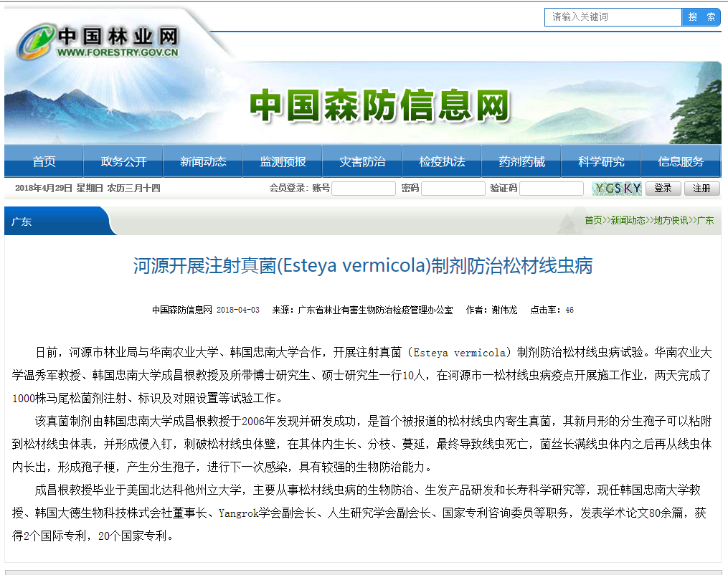The height and width of the screenshot is (575, 728).
Task: Click the 地方快讯 breadcrumb link
Action: (670, 221)
